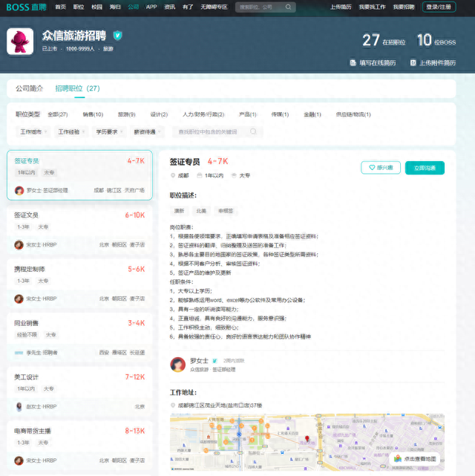475x476 pixels.
Task: Click the work address location pin icon
Action: point(173,405)
